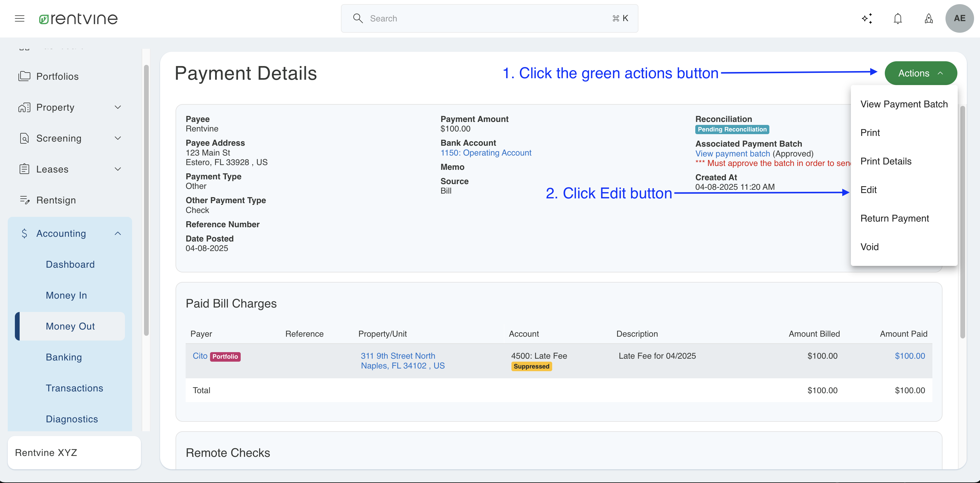980x483 pixels.
Task: Click the Rentsign signature icon
Action: point(24,200)
